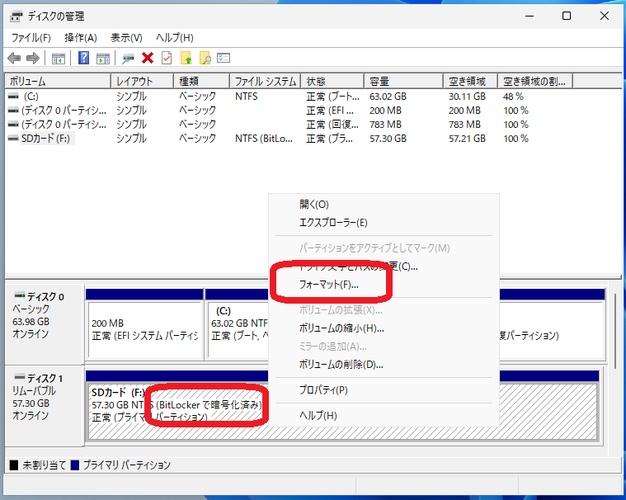This screenshot has height=500, width=626.
Task: Click the 63.02 GB capacity cell
Action: point(388,96)
